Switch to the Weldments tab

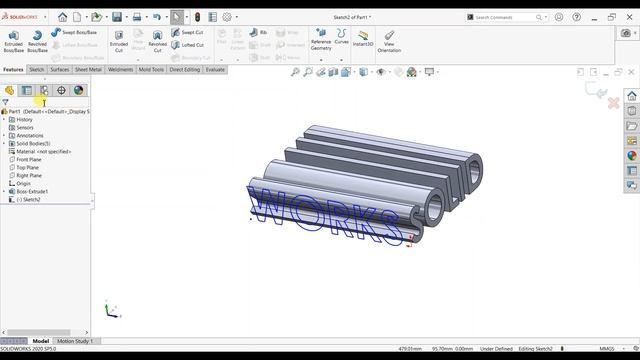click(120, 69)
